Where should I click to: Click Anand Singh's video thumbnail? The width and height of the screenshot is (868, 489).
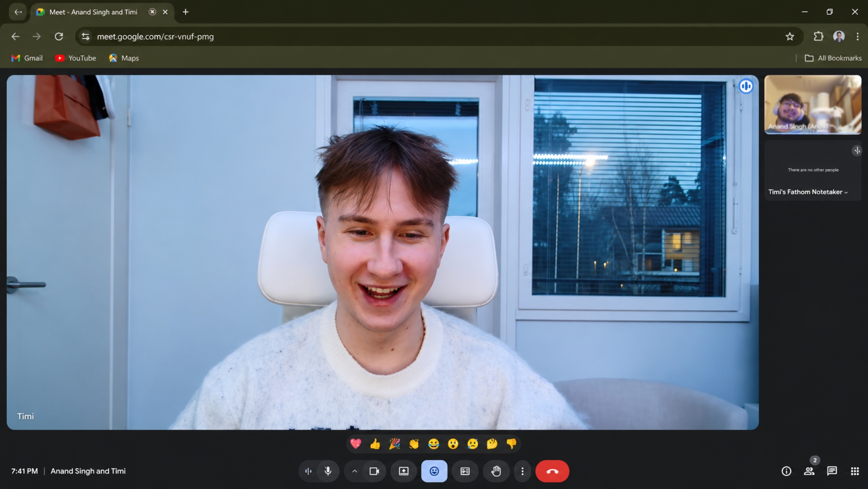coord(813,105)
